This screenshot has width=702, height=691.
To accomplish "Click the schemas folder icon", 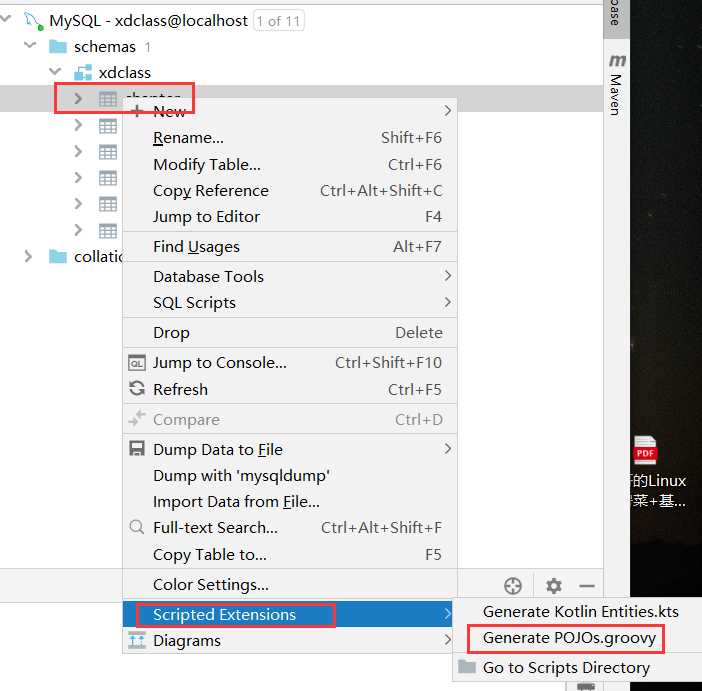I will [x=58, y=47].
